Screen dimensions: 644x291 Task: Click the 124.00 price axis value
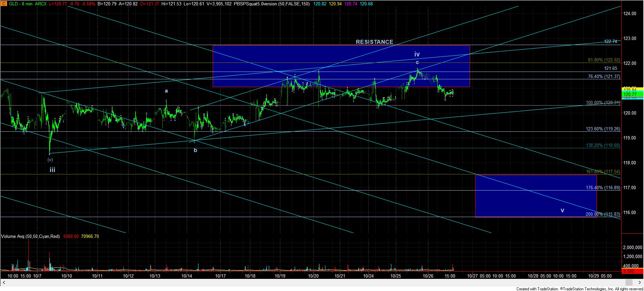(630, 14)
